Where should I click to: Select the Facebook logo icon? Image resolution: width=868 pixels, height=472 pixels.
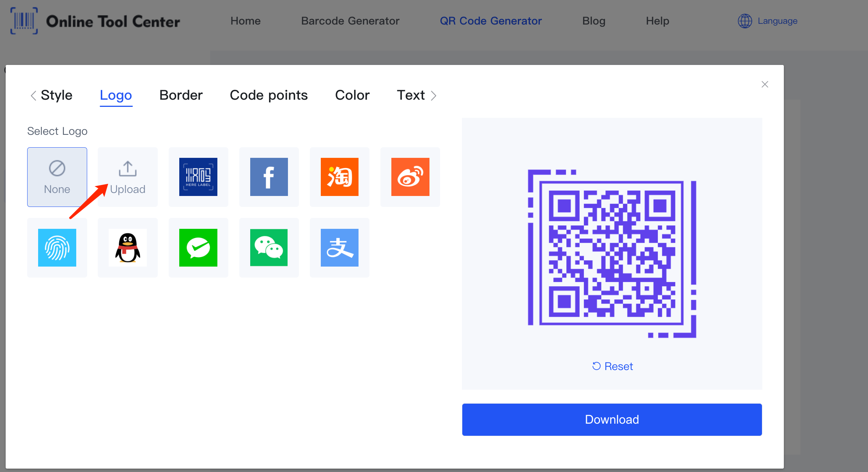(268, 177)
